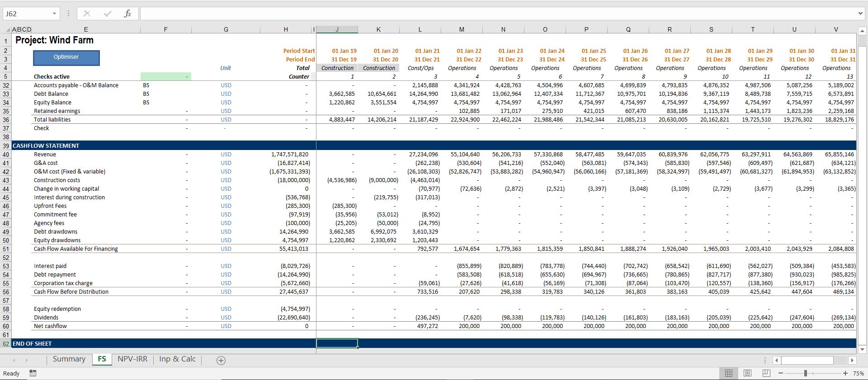Select column J header

337,29
